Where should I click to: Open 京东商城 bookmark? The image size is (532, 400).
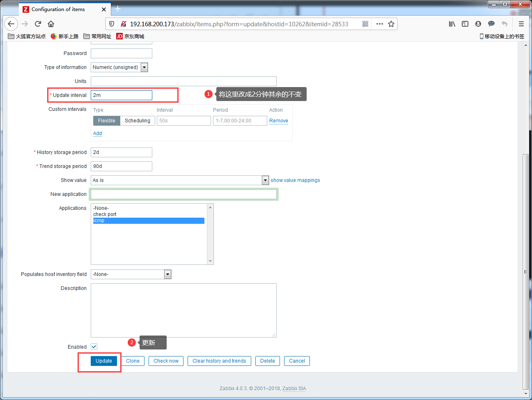(x=130, y=36)
